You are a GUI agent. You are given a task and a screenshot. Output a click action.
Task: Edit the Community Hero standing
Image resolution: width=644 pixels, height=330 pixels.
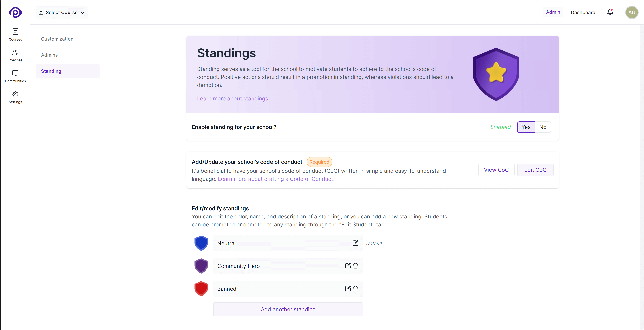[348, 266]
